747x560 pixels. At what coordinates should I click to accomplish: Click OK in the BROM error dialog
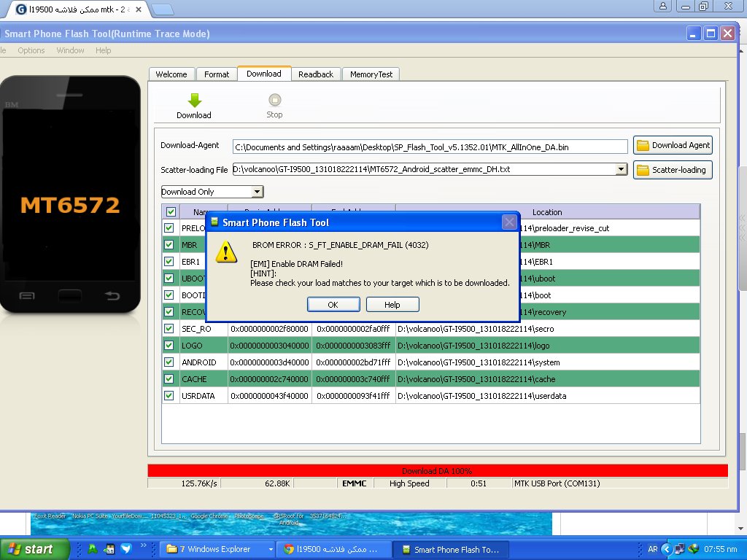[333, 305]
